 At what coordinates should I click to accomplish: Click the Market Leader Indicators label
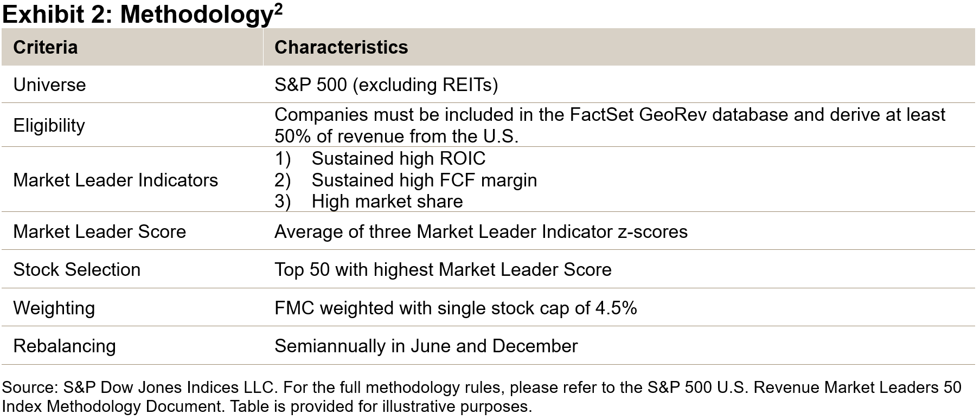(x=115, y=180)
